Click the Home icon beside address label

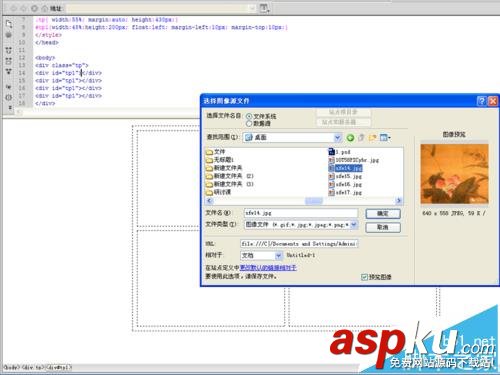point(44,8)
